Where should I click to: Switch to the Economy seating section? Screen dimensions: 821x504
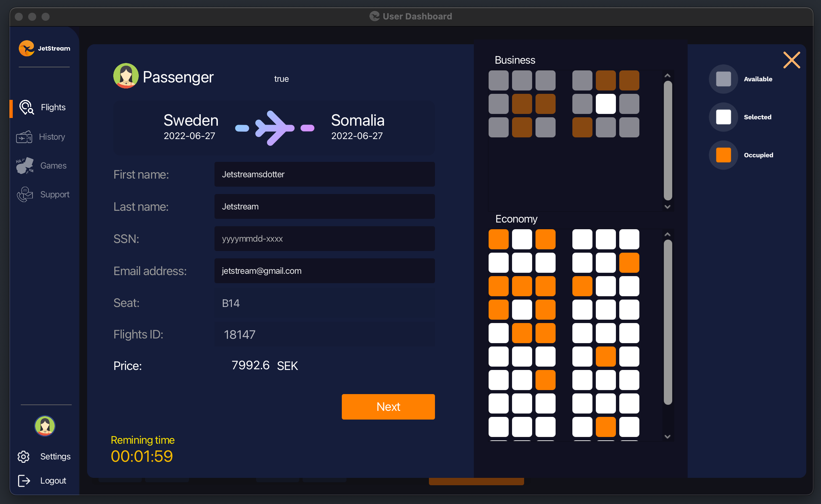coord(516,219)
